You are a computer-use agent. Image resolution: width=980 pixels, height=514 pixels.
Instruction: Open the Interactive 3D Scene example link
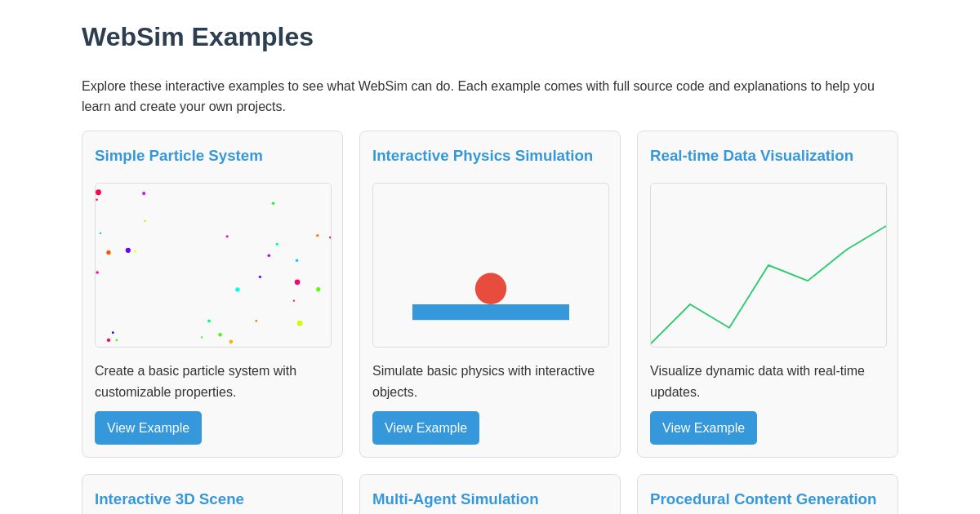(169, 499)
